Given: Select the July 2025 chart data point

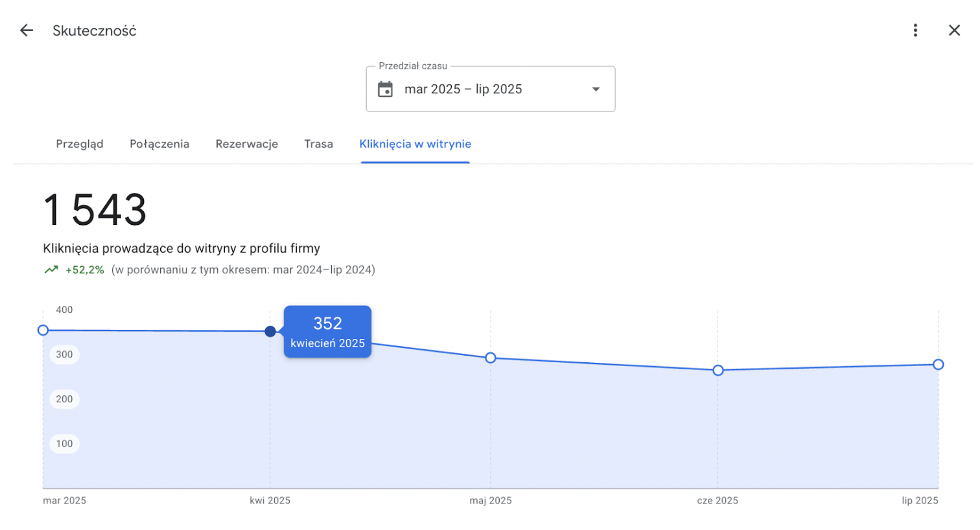Looking at the screenshot, I should (x=938, y=365).
